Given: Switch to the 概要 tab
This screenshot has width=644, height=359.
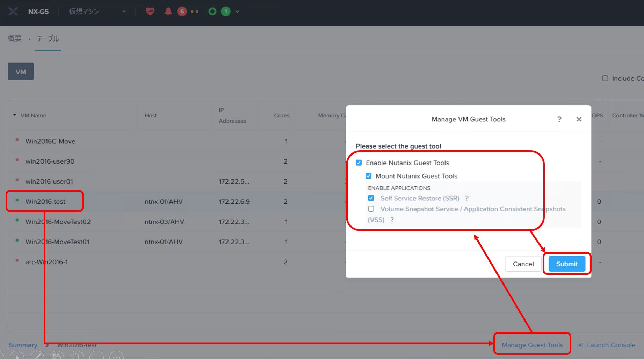Looking at the screenshot, I should click(15, 38).
